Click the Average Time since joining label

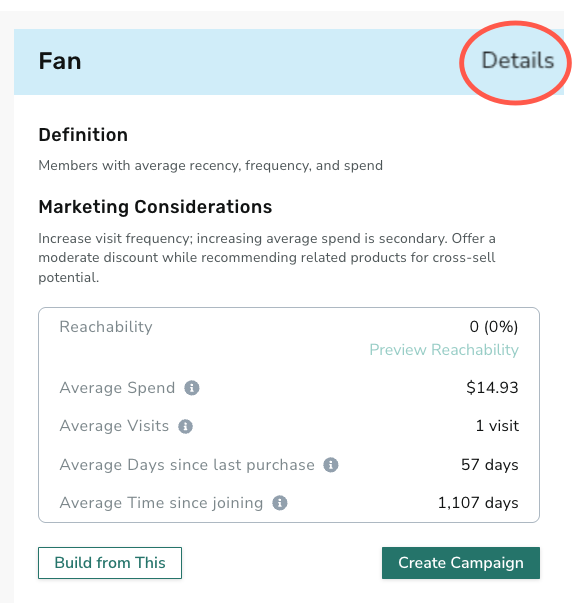tap(162, 503)
